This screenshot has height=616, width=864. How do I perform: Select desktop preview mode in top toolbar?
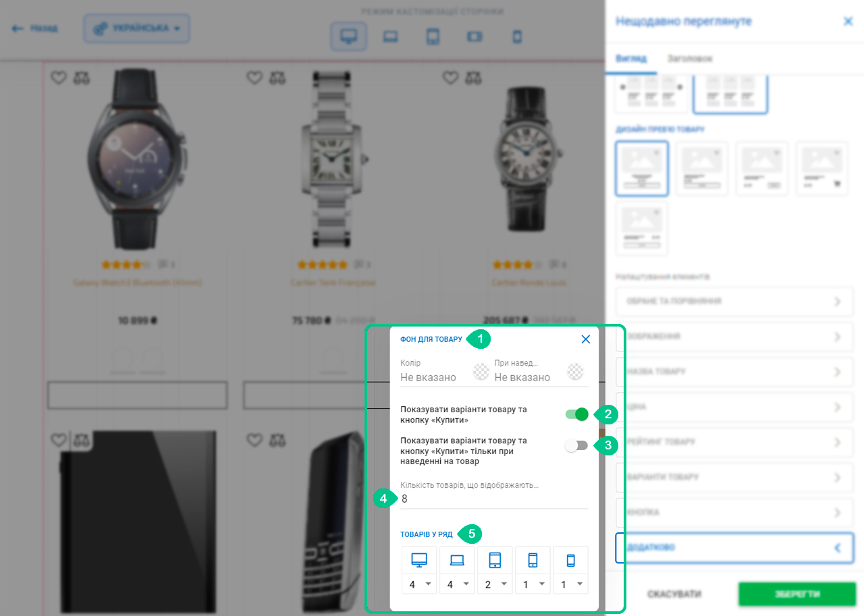348,36
